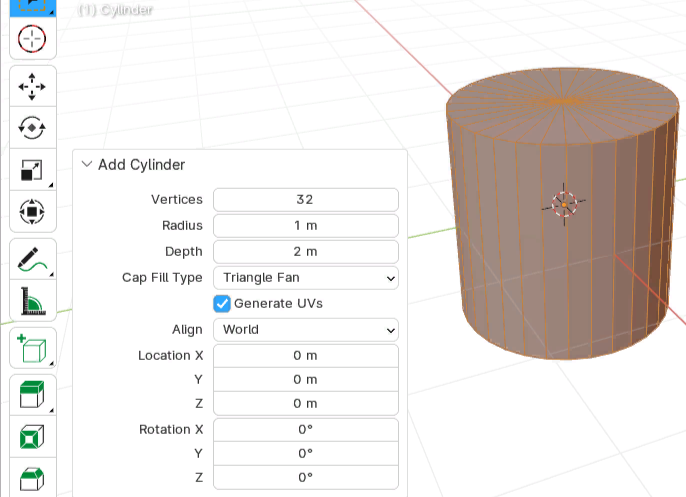Open the Cap Fill Type dropdown
Viewport: 686px width, 497px height.
coord(306,278)
